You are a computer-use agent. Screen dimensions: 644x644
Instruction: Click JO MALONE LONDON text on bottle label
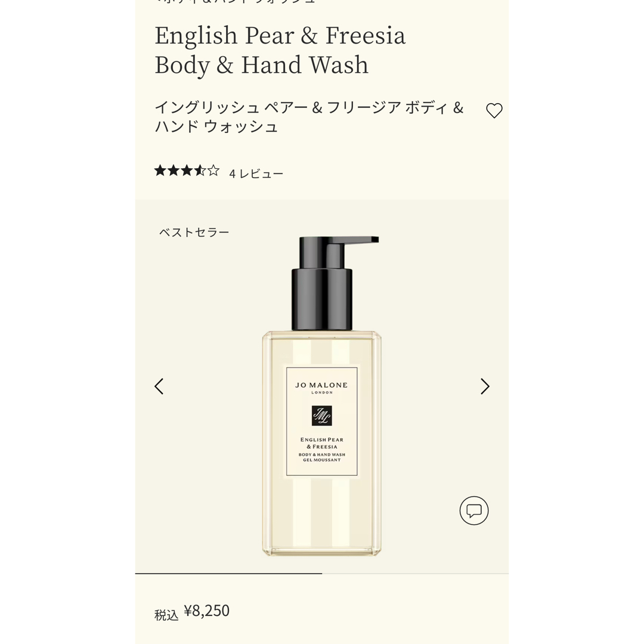coord(321,388)
